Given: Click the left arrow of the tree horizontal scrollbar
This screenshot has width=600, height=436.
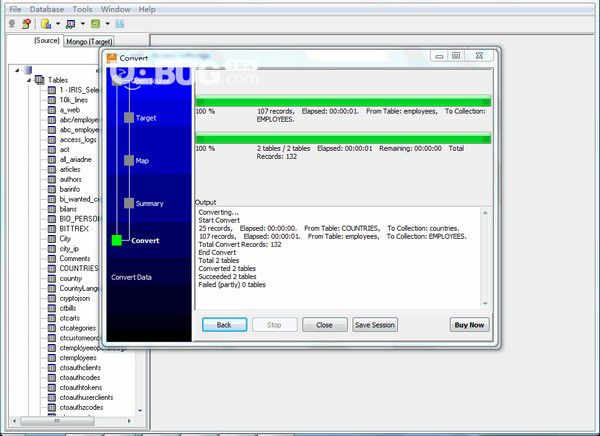Looking at the screenshot, I should [x=15, y=421].
